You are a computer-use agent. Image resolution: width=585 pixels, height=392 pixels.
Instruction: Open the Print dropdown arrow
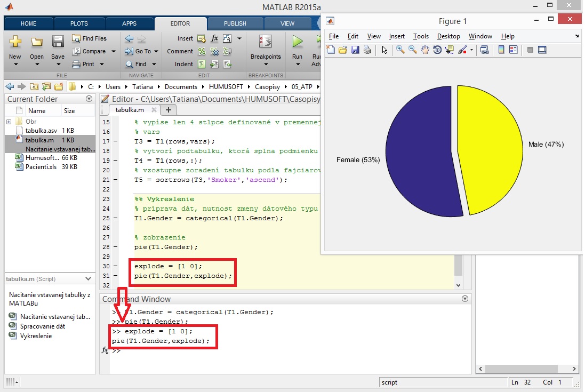101,64
